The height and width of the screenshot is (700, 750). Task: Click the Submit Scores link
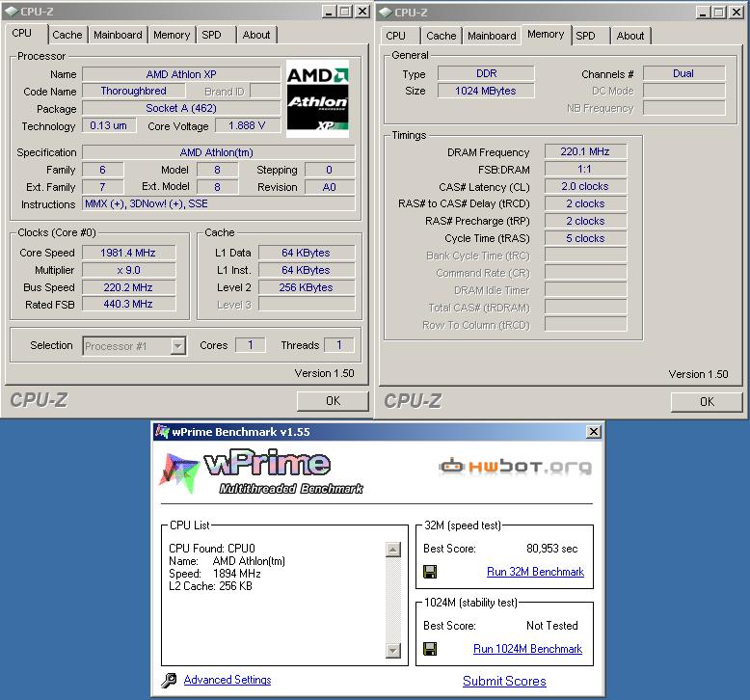(x=504, y=681)
